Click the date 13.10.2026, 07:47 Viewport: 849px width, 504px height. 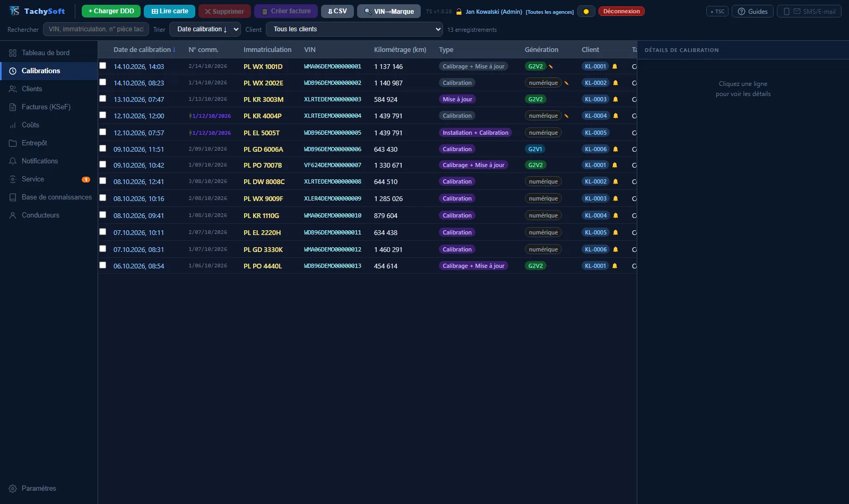click(138, 99)
